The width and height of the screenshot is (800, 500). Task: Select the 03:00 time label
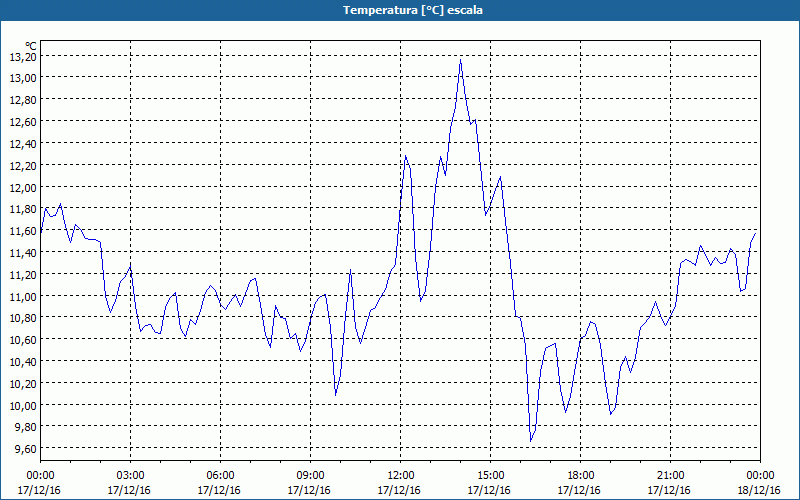point(130,476)
